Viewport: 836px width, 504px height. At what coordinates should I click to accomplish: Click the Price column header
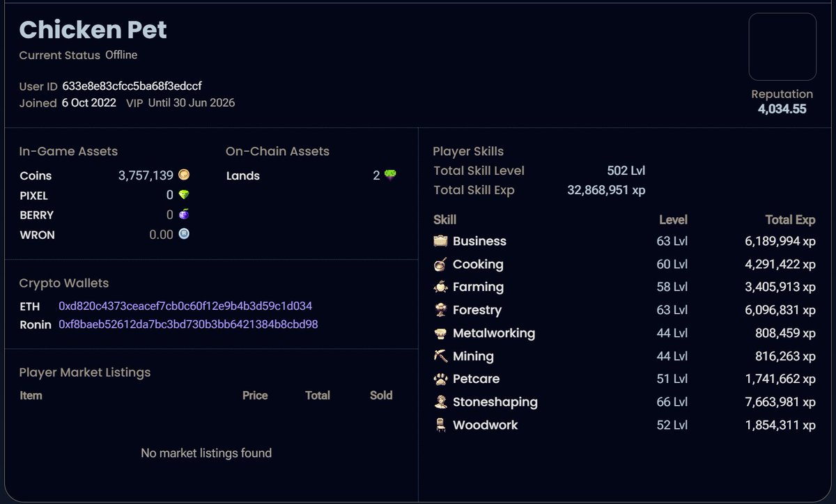pyautogui.click(x=255, y=395)
